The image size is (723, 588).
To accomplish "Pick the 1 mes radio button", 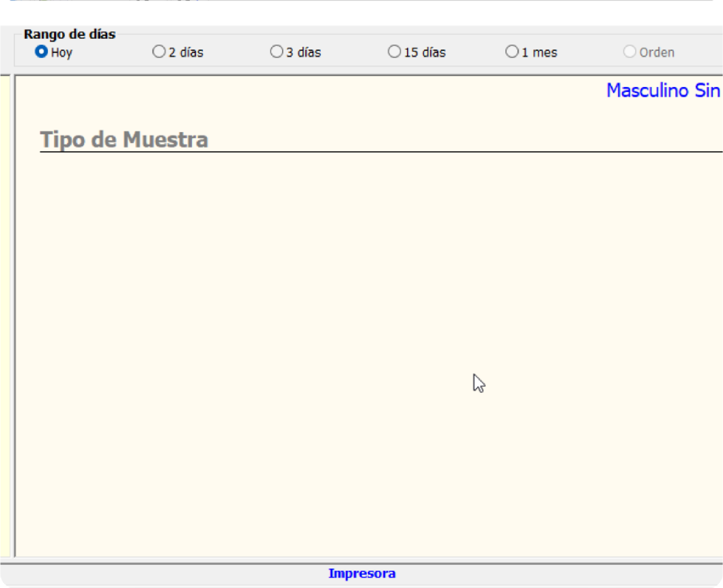I will (x=512, y=52).
